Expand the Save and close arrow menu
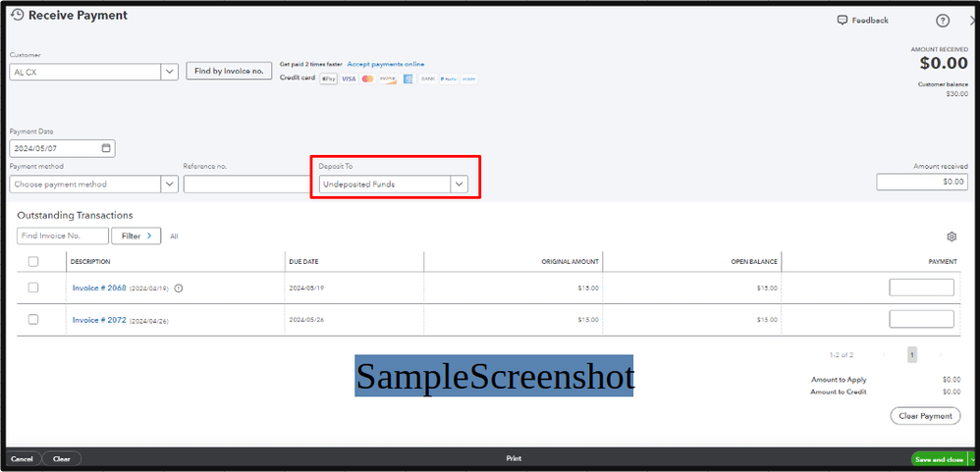The image size is (980, 472). tap(972, 459)
